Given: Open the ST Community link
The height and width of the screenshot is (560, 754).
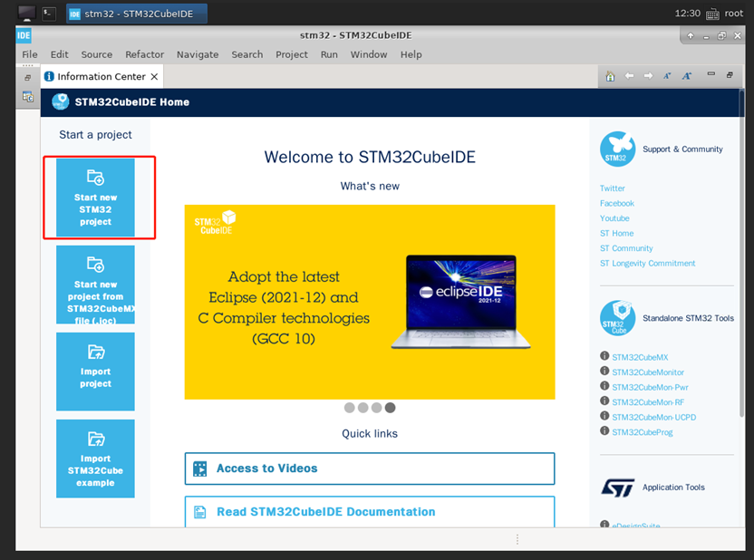Looking at the screenshot, I should click(x=626, y=248).
